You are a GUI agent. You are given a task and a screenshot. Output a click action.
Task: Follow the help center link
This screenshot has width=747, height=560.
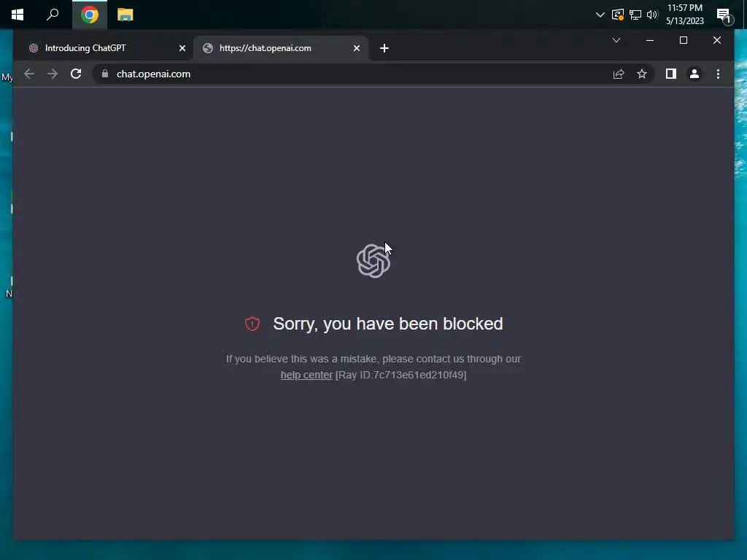306,376
